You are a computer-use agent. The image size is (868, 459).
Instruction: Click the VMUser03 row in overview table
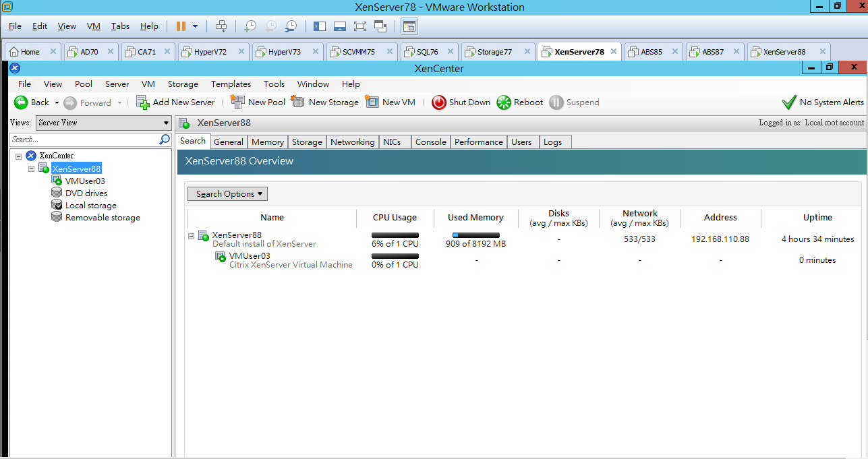(x=523, y=260)
